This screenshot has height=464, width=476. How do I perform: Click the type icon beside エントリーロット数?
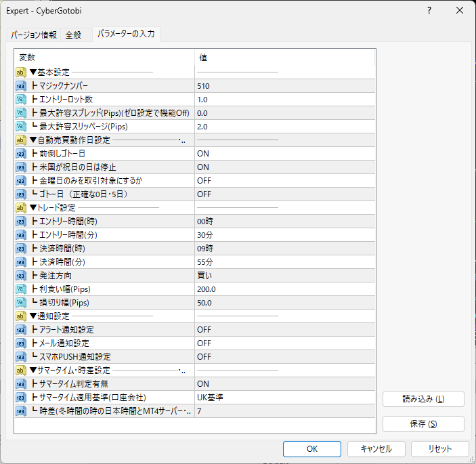[20, 100]
